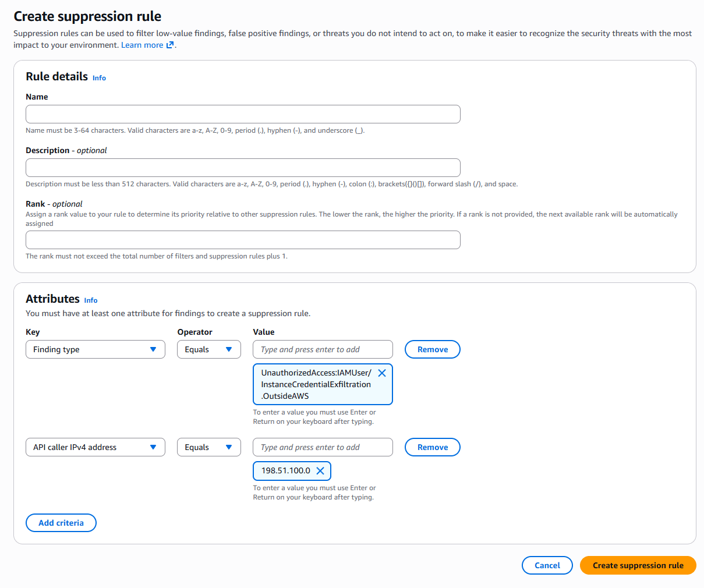
Task: Remove the API caller IPv4 address row
Action: [433, 447]
